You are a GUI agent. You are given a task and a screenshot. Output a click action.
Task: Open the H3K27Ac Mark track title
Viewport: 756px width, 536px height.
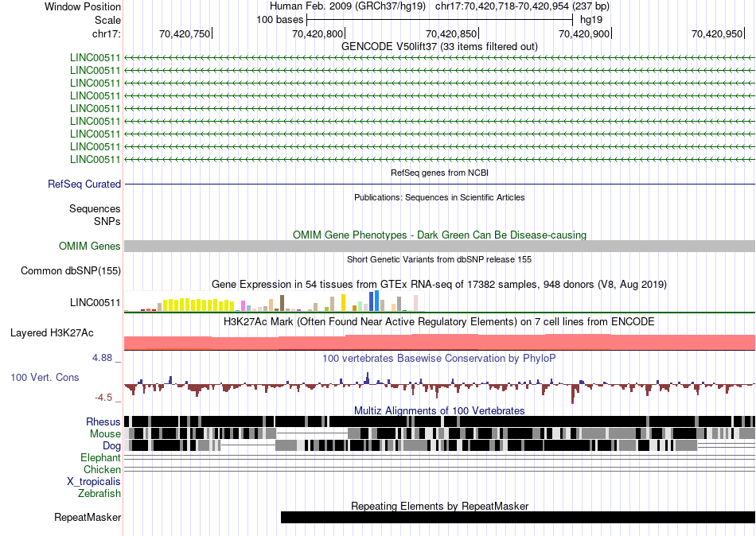coord(439,321)
